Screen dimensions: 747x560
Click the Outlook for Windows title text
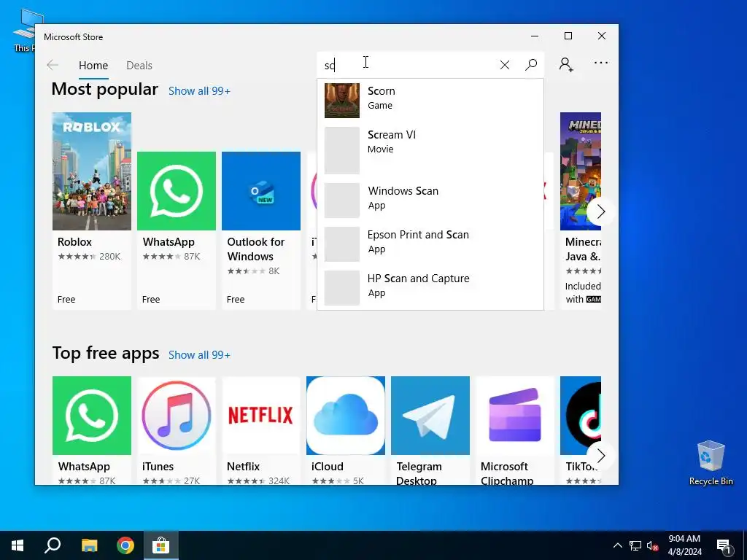[256, 249]
